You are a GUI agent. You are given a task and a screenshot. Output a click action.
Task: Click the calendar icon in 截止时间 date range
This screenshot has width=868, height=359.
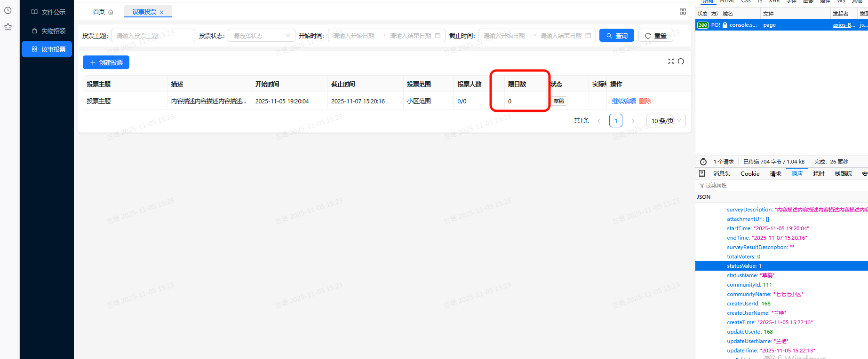coord(588,36)
